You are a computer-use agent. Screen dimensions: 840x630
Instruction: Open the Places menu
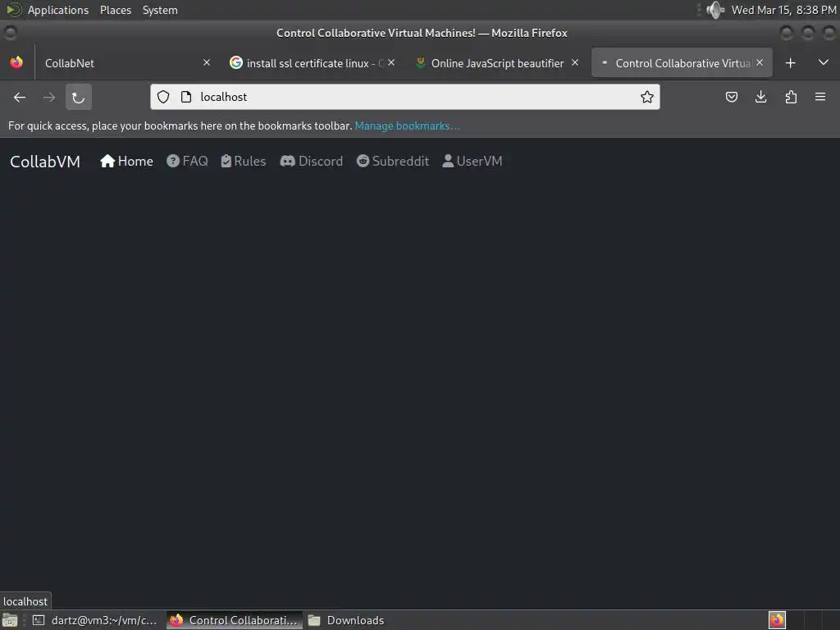pos(115,10)
